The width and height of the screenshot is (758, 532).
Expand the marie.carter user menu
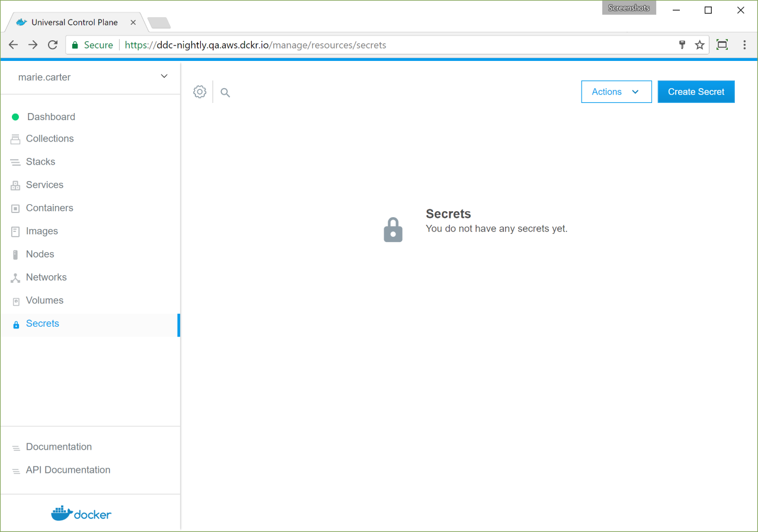tap(164, 76)
